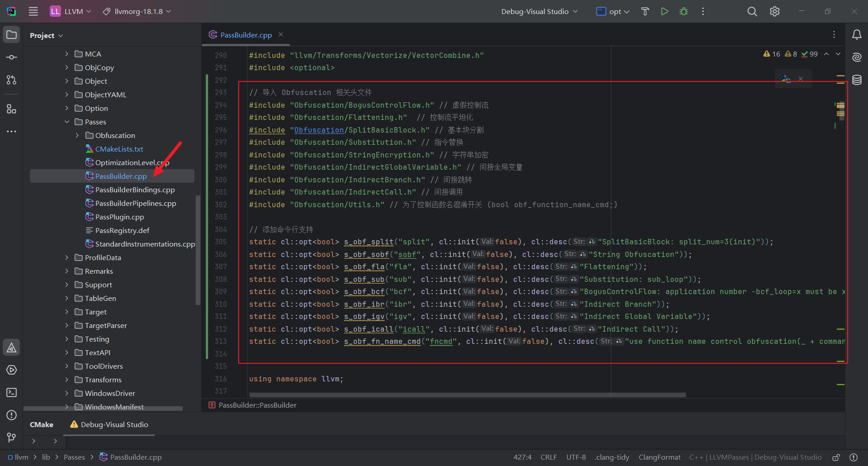Change CRLF line separator setting
The image size is (868, 466).
click(548, 457)
